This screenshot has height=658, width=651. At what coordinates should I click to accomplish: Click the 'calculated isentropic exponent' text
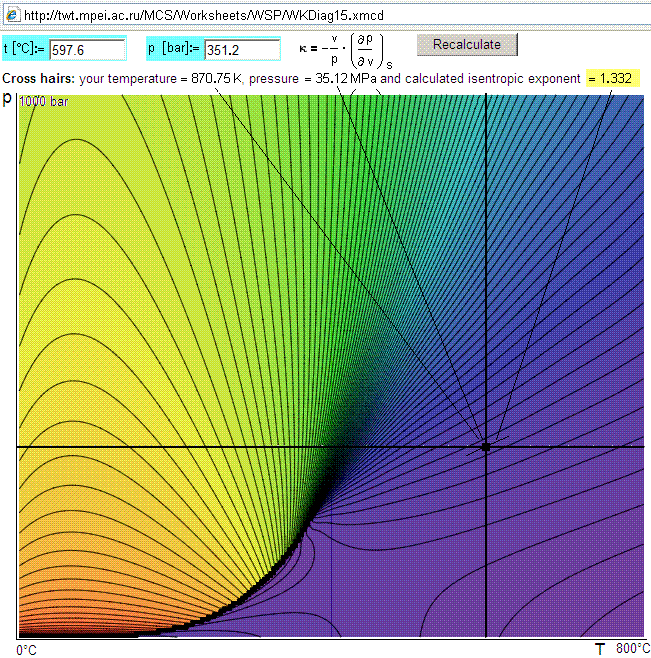[493, 78]
